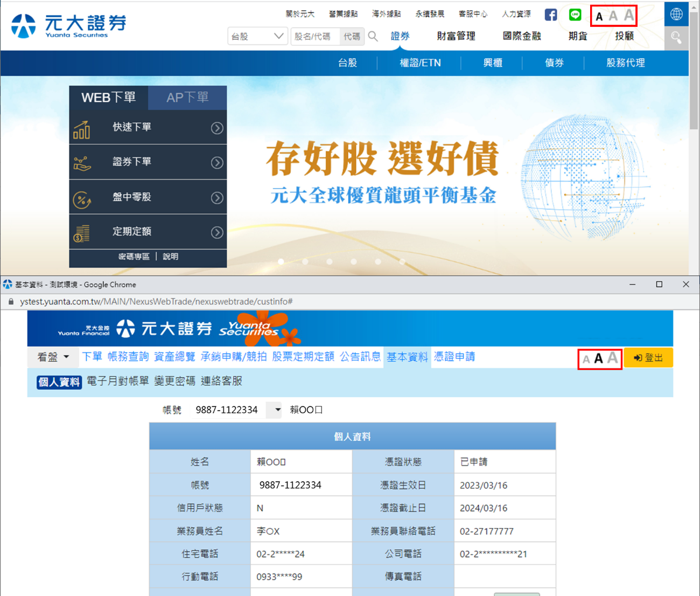Open the 營業據點 link
The height and width of the screenshot is (596, 700).
click(x=343, y=14)
